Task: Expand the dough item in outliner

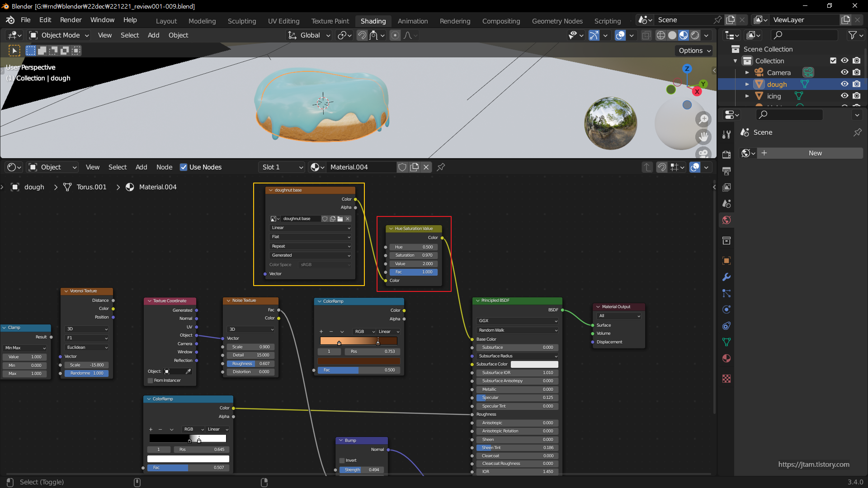Action: [747, 84]
